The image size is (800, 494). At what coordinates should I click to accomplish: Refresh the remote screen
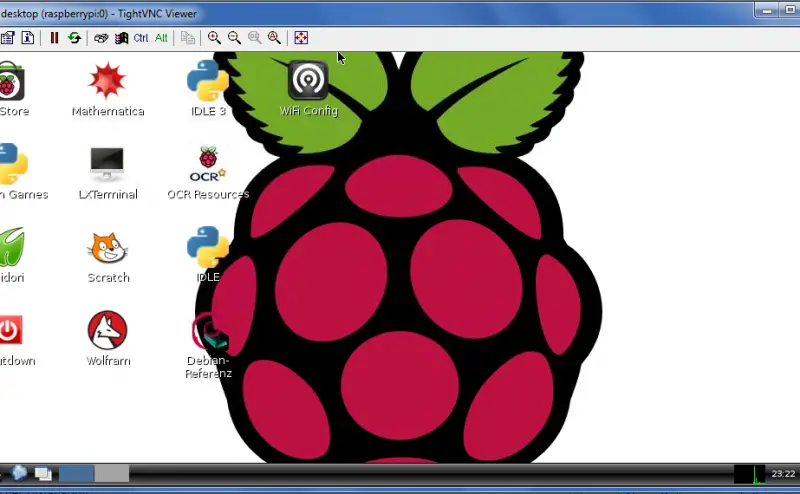(x=74, y=38)
